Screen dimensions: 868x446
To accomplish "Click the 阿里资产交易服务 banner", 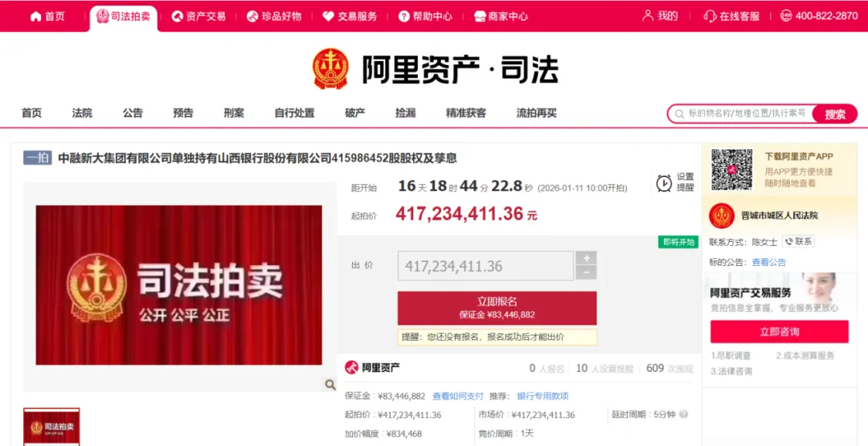I will (x=780, y=294).
